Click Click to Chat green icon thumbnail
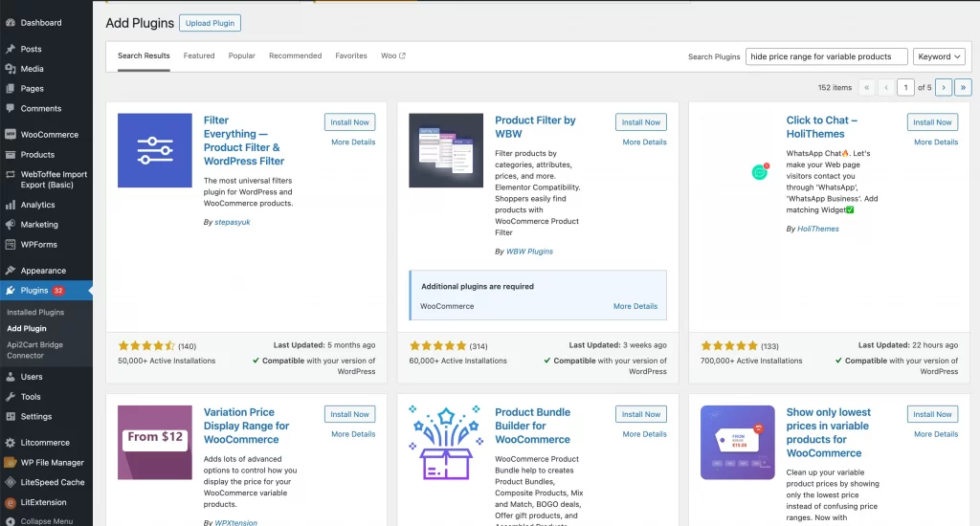Screen dimensions: 980x526 [759, 172]
